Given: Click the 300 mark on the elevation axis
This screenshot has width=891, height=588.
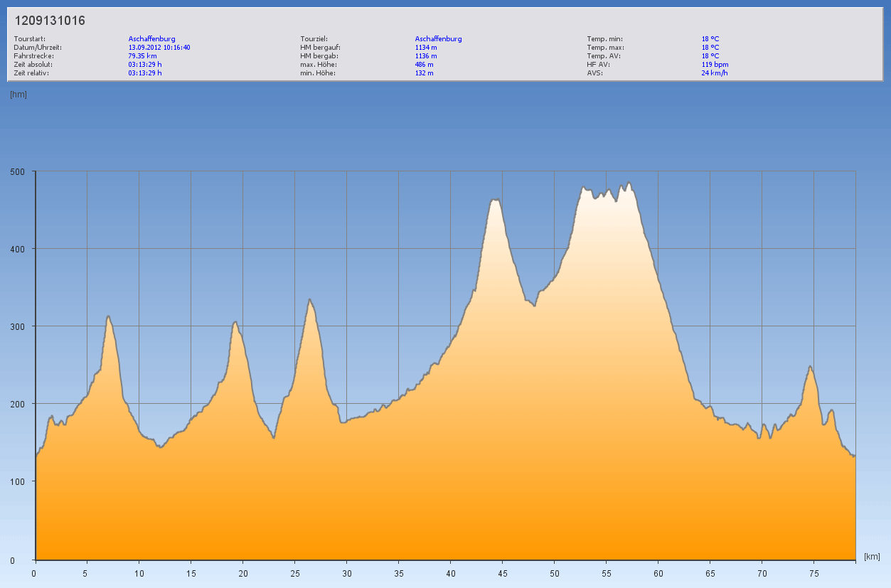Looking at the screenshot, I should [18, 326].
